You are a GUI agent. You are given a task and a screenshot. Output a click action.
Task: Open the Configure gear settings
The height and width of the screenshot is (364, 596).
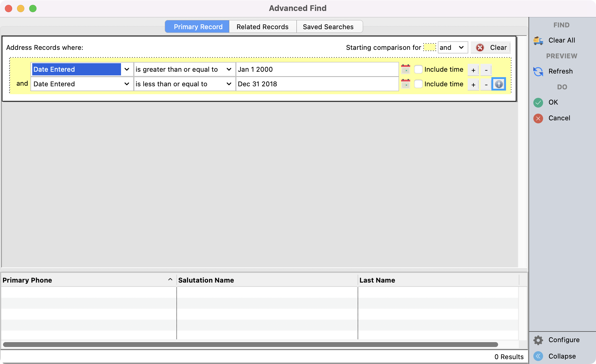[x=538, y=340]
